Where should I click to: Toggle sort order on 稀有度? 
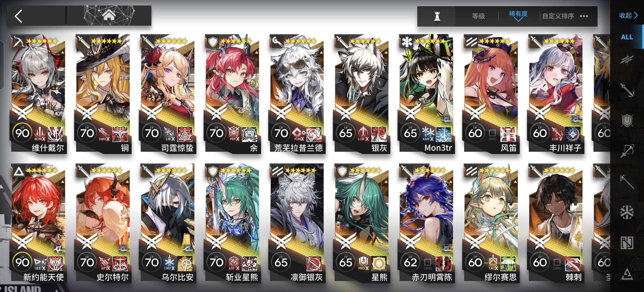[x=518, y=16]
